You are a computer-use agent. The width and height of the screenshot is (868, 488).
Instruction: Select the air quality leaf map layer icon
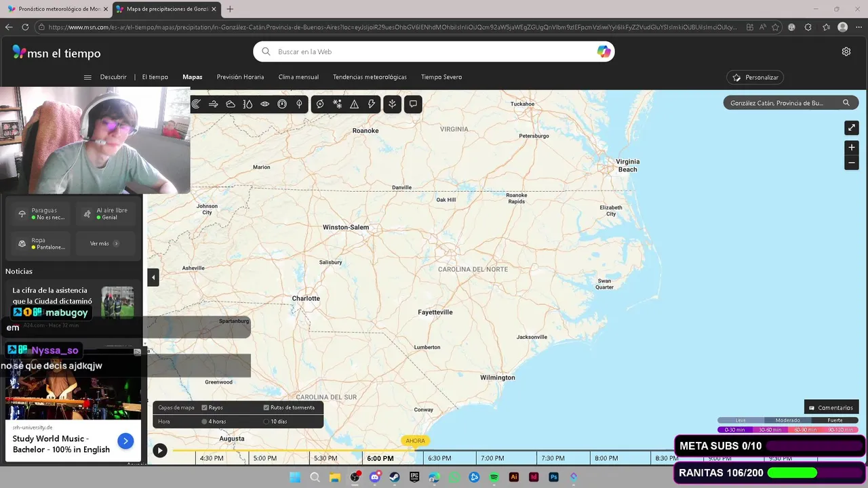pos(299,104)
